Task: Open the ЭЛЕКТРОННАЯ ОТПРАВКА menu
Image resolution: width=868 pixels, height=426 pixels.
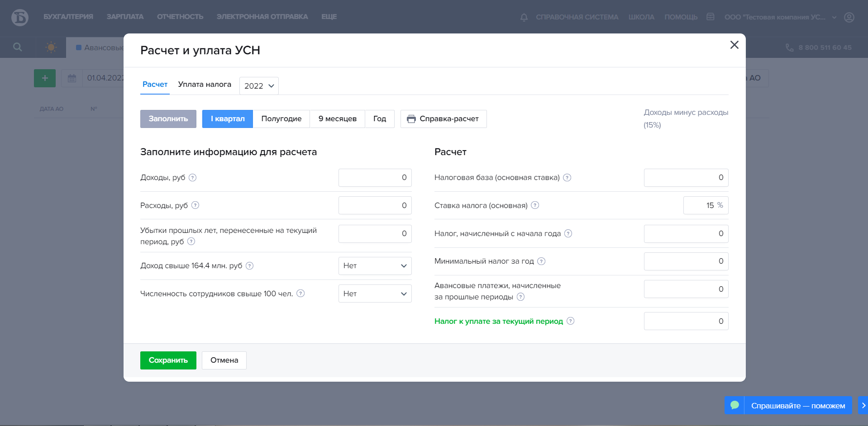Action: 262,17
